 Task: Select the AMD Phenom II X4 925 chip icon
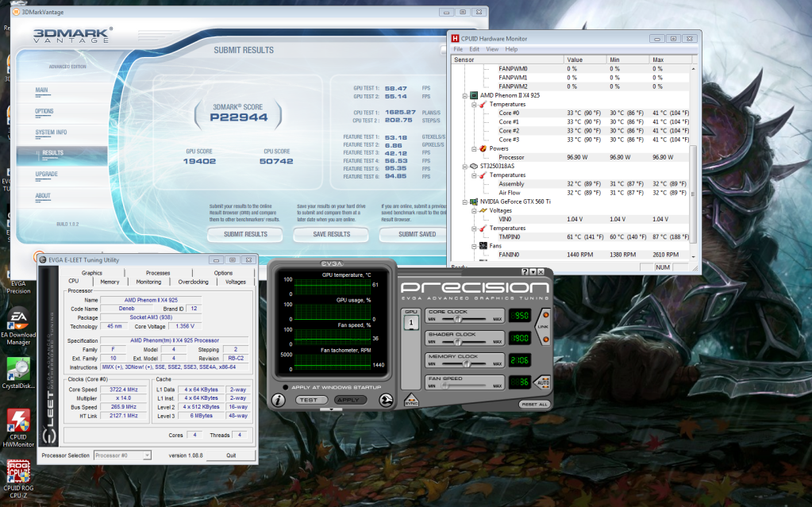point(473,95)
